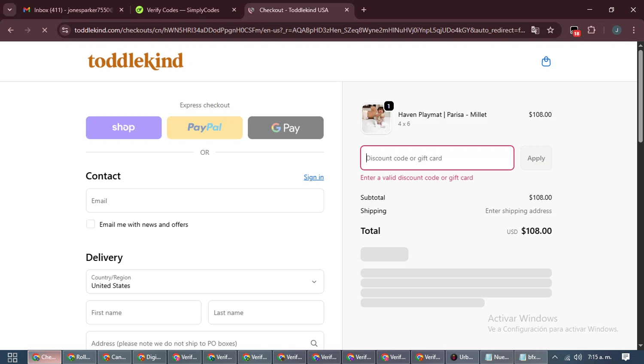
Task: Switch to Verify Codes — SimplyCodes tab
Action: click(x=185, y=10)
